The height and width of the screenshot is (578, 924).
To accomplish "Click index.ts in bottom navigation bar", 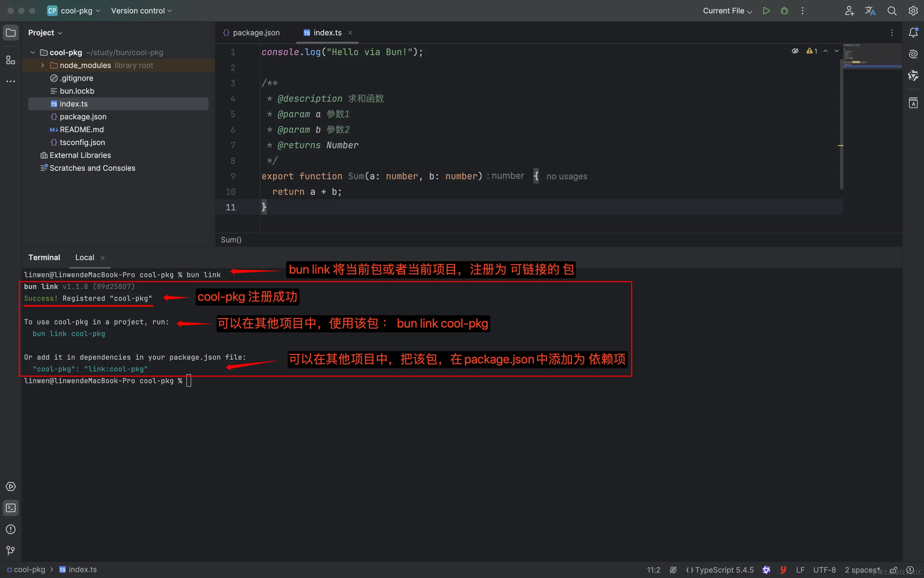I will [x=78, y=569].
